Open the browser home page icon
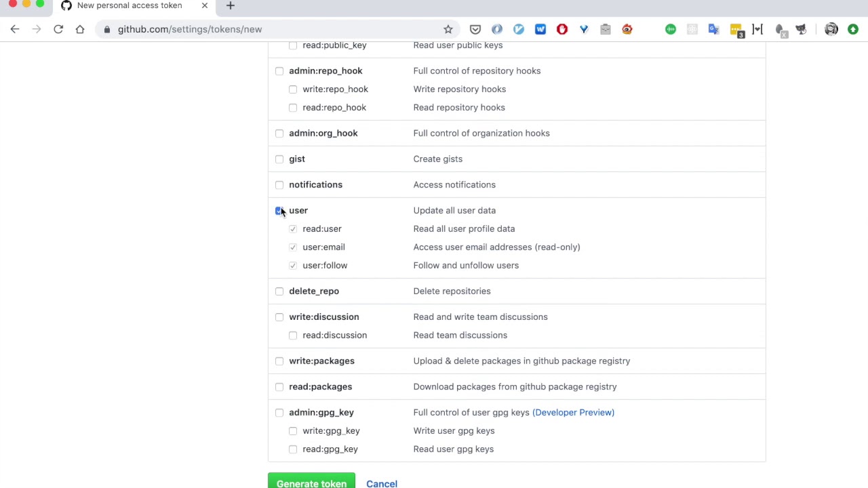This screenshot has width=868, height=488. [x=80, y=29]
